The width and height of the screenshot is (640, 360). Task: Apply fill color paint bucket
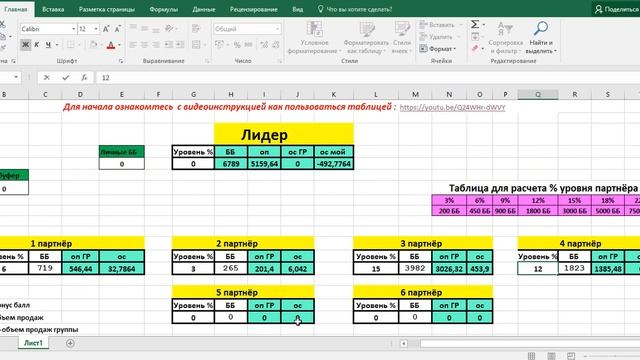click(x=93, y=45)
